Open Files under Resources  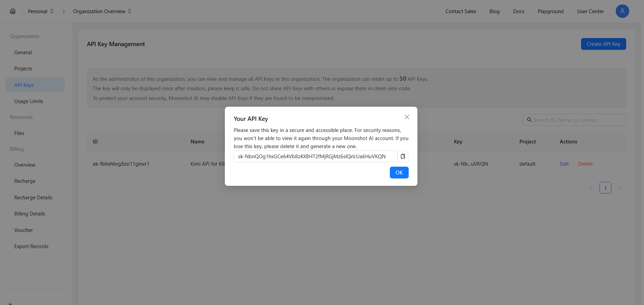(35, 133)
